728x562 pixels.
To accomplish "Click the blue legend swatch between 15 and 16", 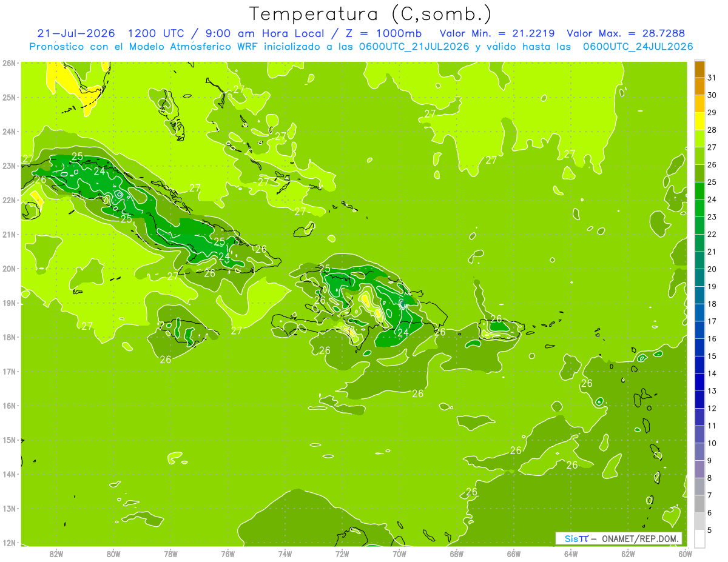I will coord(699,347).
